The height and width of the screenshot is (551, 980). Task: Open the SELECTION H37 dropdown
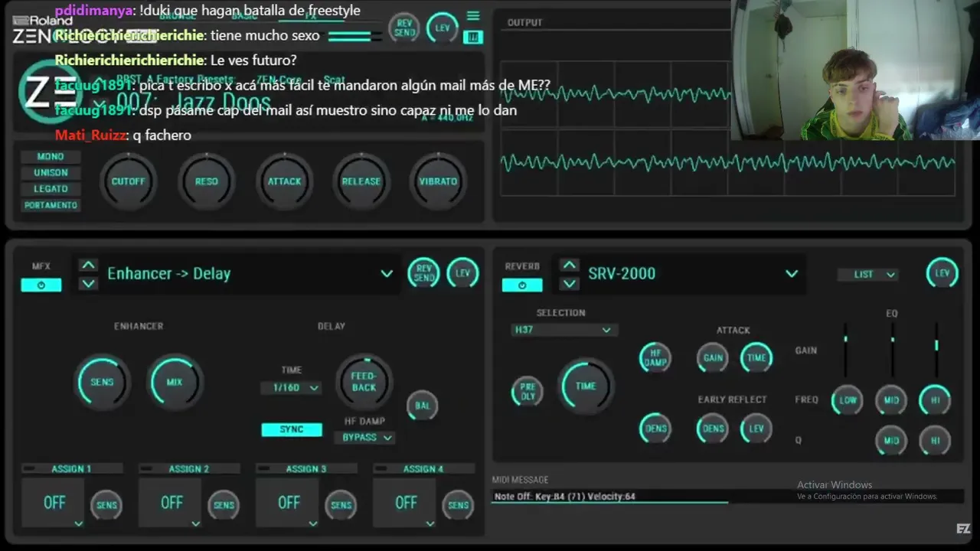click(x=563, y=330)
